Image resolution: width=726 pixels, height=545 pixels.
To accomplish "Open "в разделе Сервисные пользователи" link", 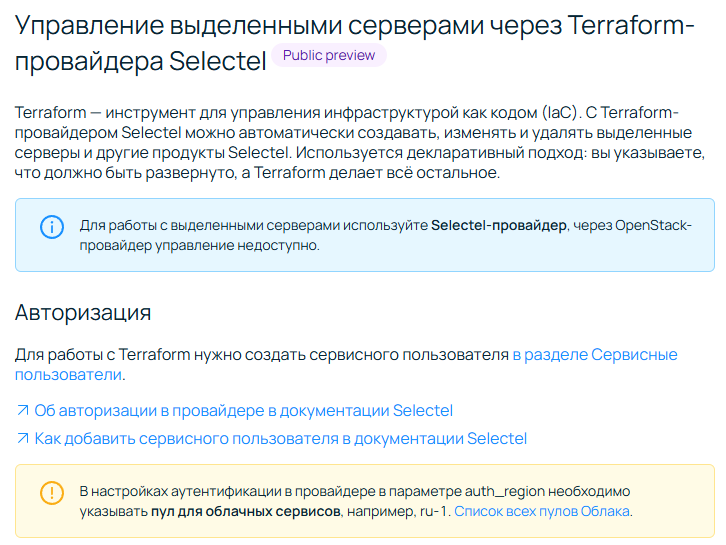I will [x=594, y=355].
